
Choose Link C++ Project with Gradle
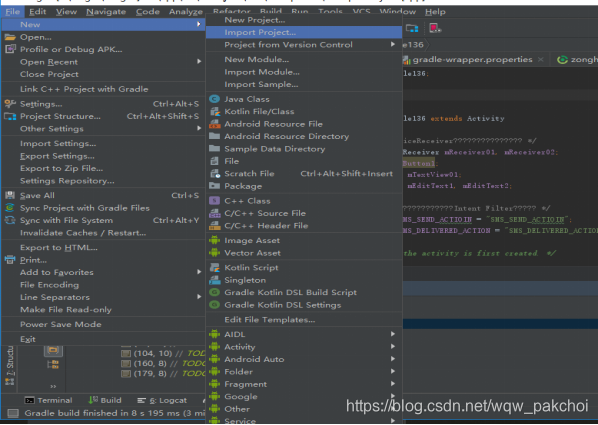point(103,89)
